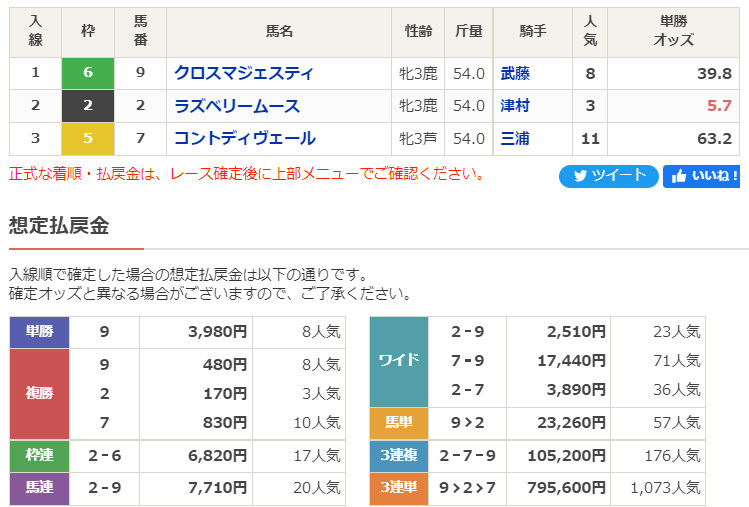Open jockey 武藤 profile link
This screenshot has width=749, height=507.
click(515, 74)
